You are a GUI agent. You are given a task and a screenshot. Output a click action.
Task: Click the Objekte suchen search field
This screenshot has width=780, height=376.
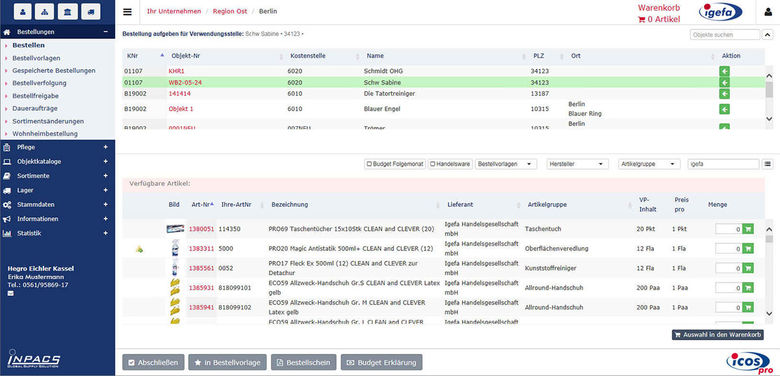[x=725, y=35]
